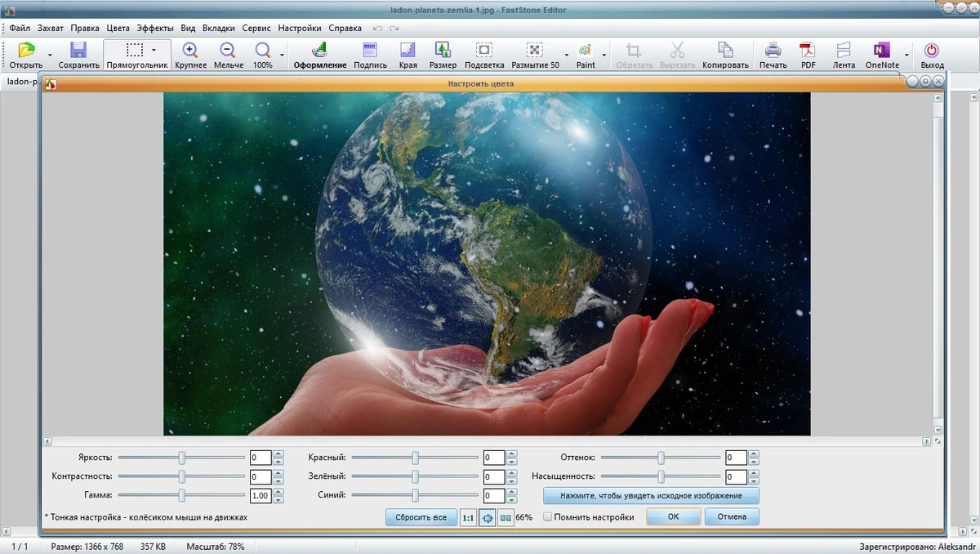
Task: Decrease the Зелёный value stepper
Action: pos(512,480)
